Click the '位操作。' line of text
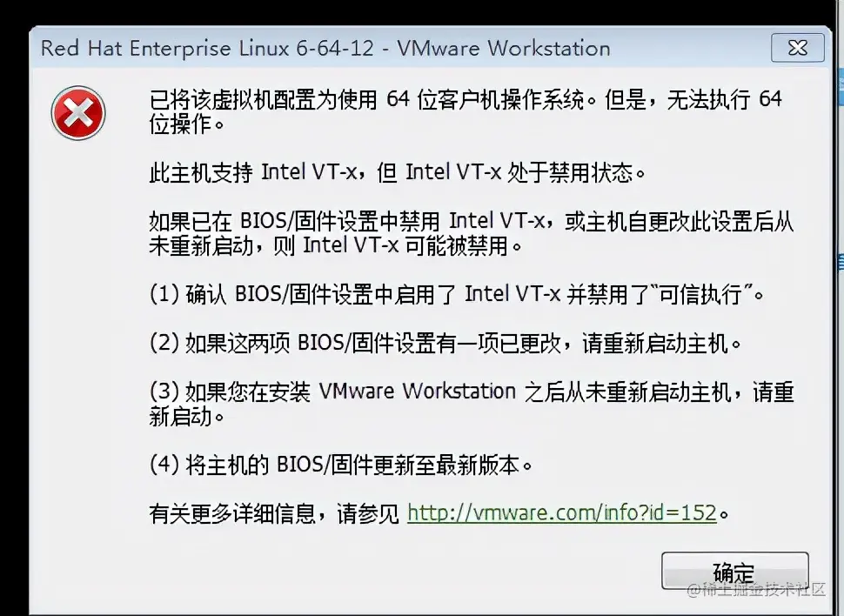The height and width of the screenshot is (616, 844). 186,124
